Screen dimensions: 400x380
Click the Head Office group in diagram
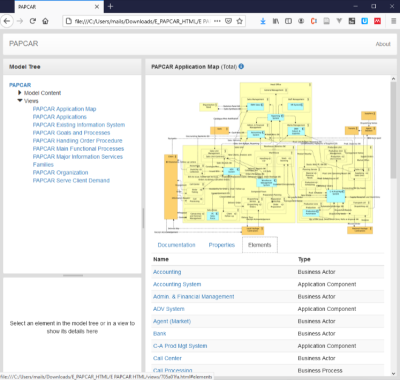point(276,85)
